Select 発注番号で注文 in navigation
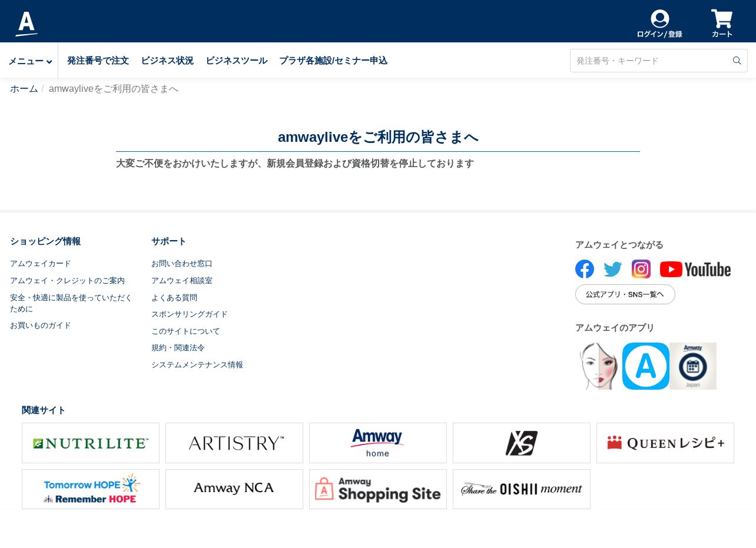Image resolution: width=756 pixels, height=548 pixels. (98, 61)
